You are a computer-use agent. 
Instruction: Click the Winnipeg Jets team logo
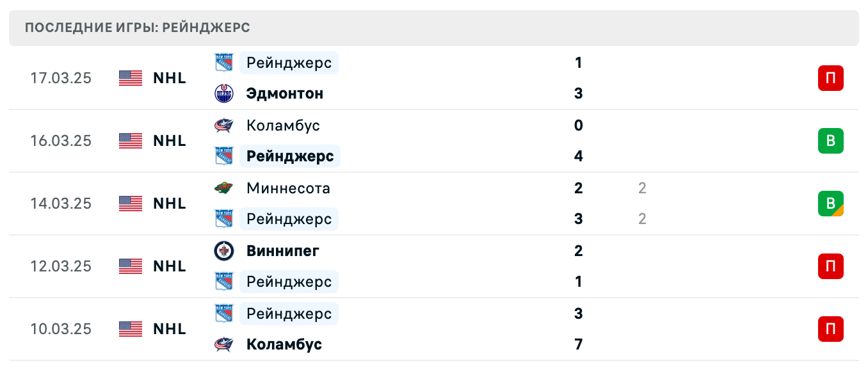coord(224,250)
